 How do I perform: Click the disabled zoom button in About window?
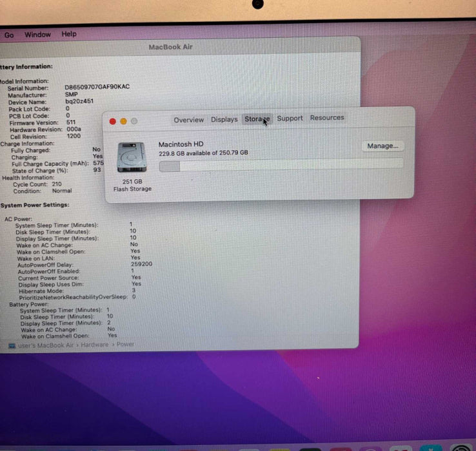click(x=134, y=121)
